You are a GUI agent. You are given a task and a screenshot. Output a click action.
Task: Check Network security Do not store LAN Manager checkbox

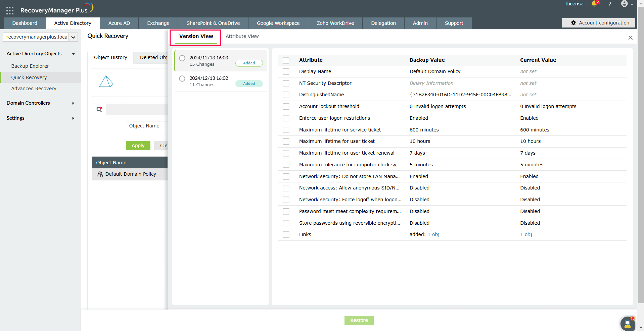point(286,177)
